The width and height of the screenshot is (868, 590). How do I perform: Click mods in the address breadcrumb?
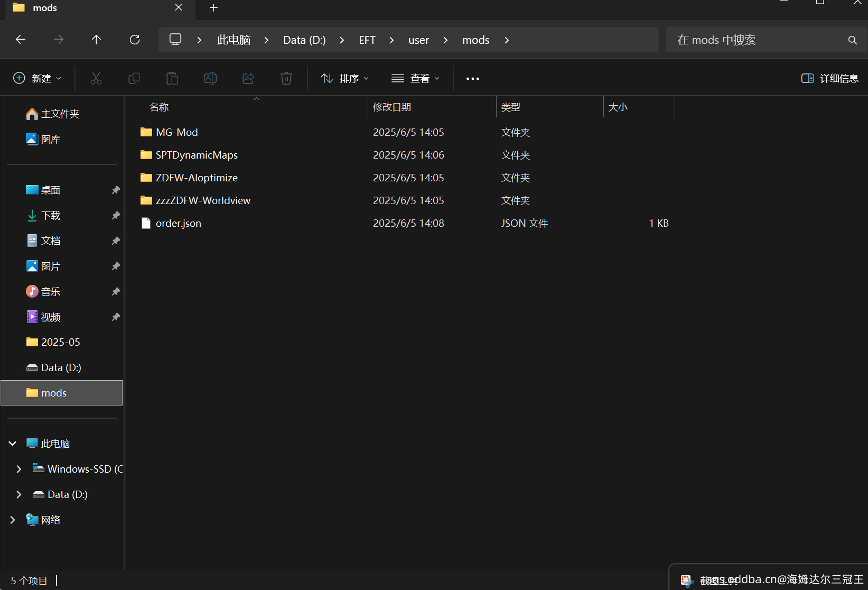(476, 40)
